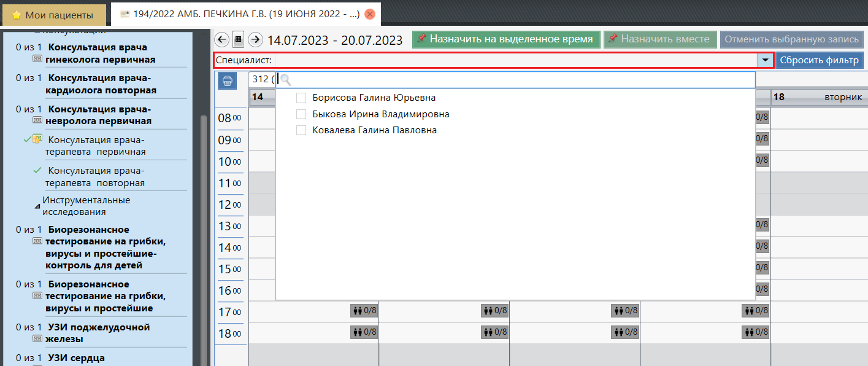This screenshot has height=366, width=868.
Task: Collapse the Инструментальные исследования group
Action: [x=37, y=206]
